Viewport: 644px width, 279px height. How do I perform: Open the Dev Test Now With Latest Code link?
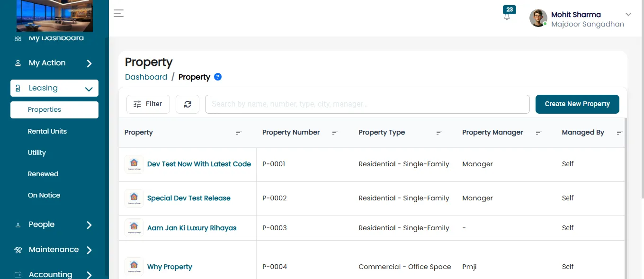tap(199, 164)
